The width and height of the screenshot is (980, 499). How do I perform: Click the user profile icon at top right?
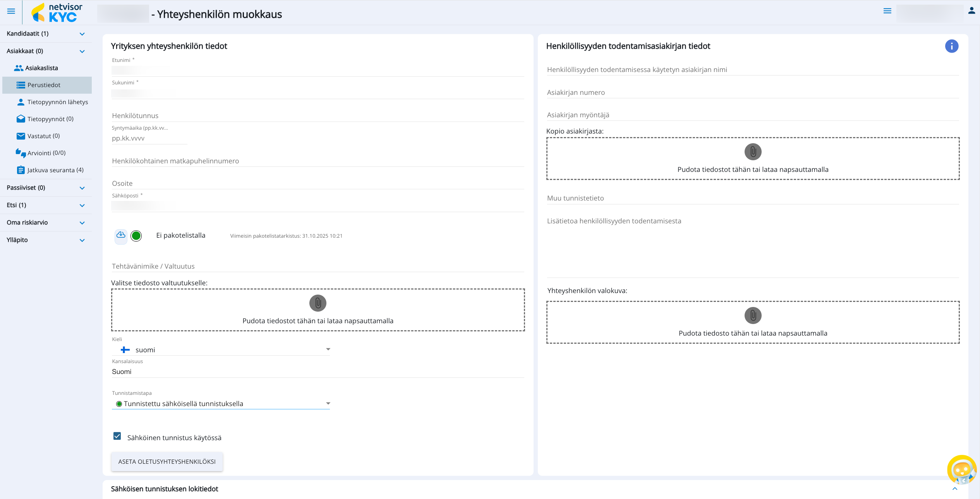pos(971,11)
